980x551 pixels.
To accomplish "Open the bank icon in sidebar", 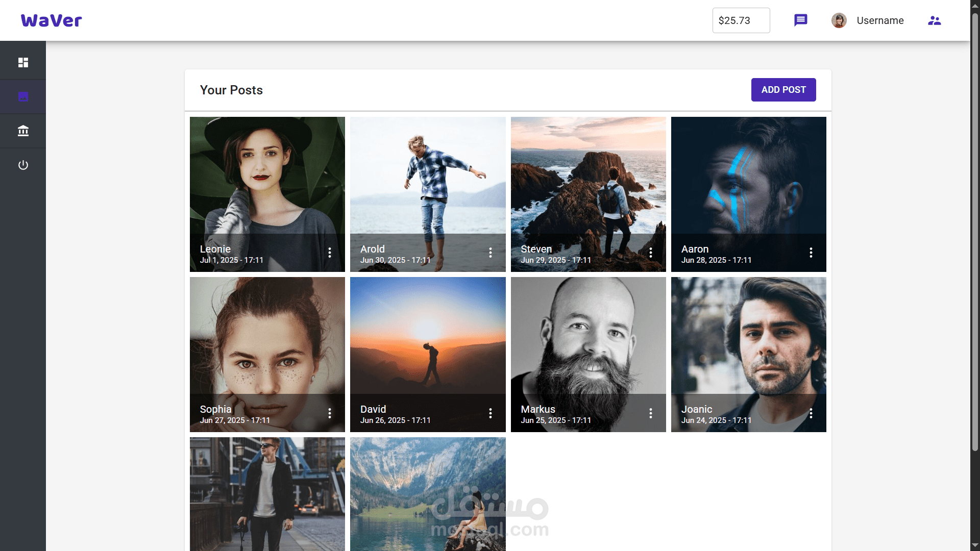I will pos(23,131).
